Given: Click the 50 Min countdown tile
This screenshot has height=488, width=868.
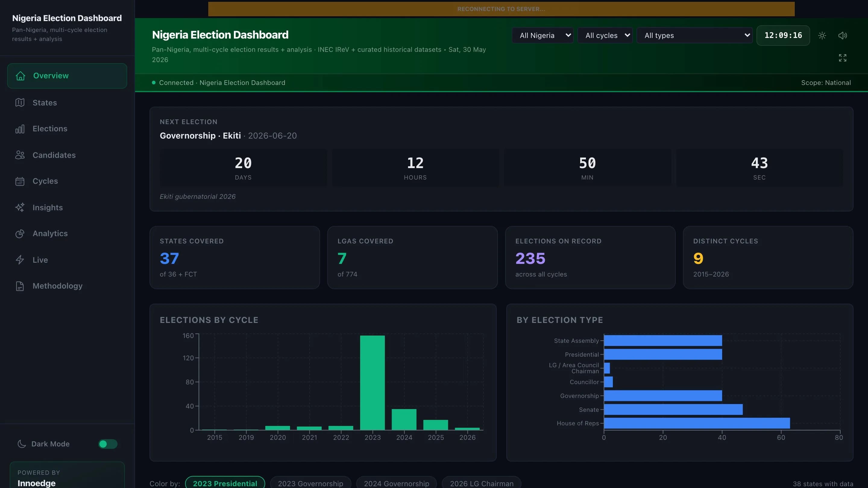Looking at the screenshot, I should (587, 168).
